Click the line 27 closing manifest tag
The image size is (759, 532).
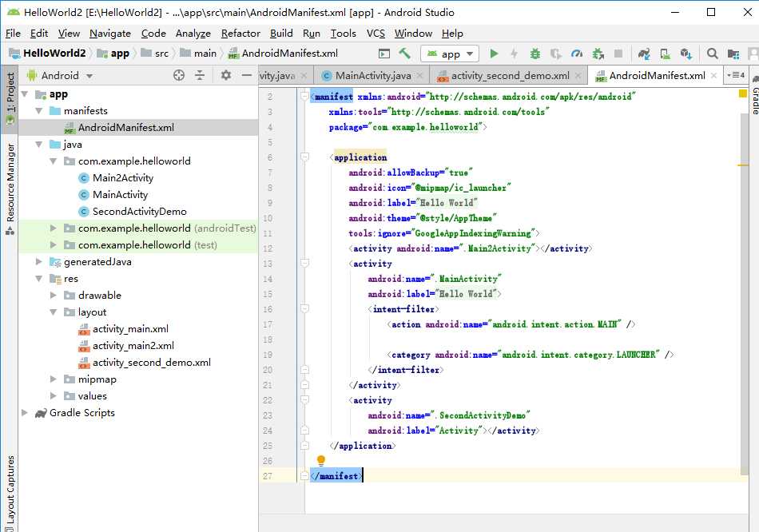click(x=336, y=476)
